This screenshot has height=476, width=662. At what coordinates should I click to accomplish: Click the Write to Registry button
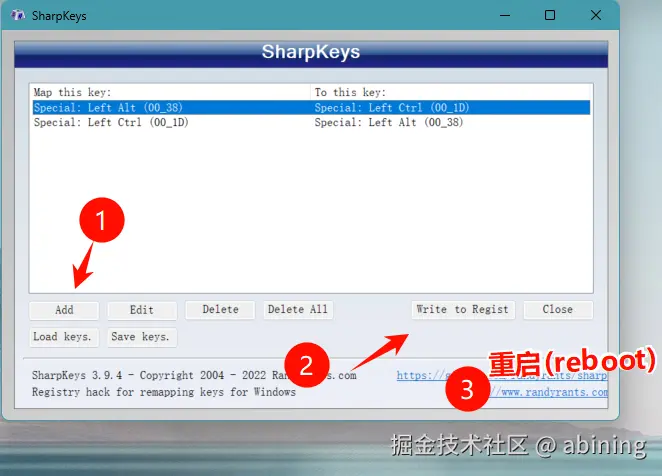(463, 310)
